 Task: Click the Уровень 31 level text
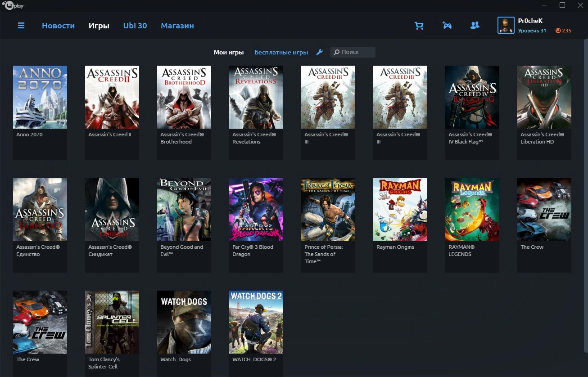[532, 31]
